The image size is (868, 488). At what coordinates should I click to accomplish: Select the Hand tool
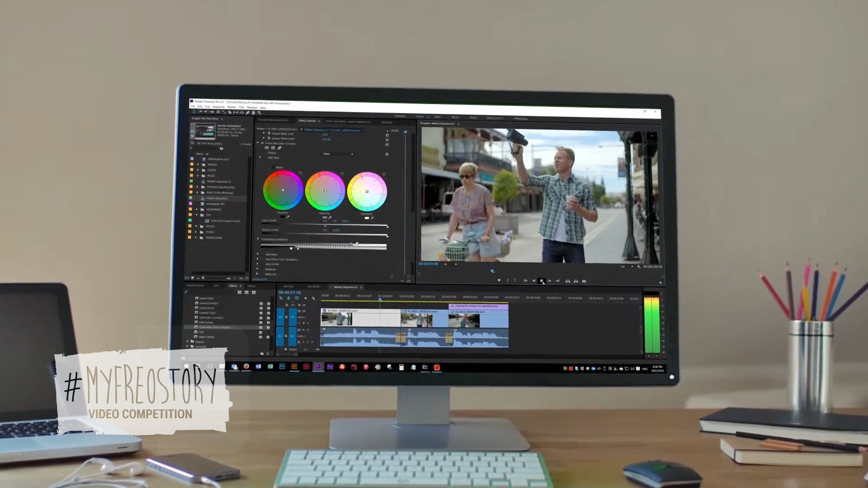click(x=253, y=113)
